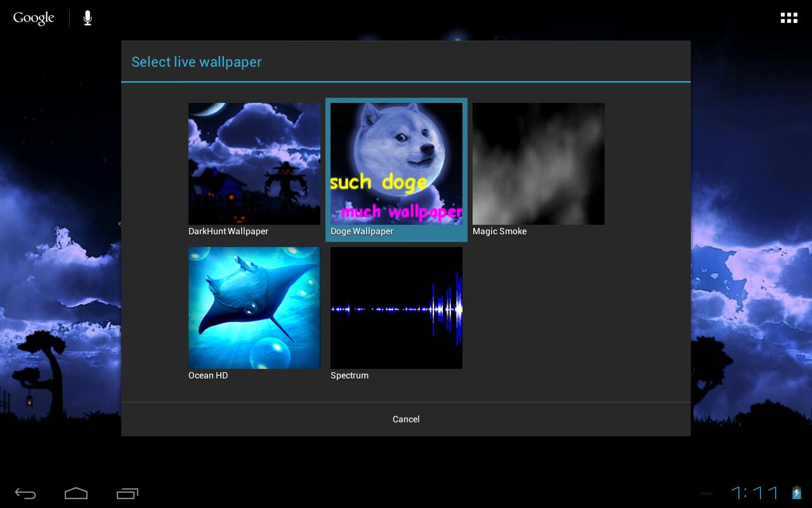Click the "Magic Smoke" label text
812x508 pixels.
499,231
